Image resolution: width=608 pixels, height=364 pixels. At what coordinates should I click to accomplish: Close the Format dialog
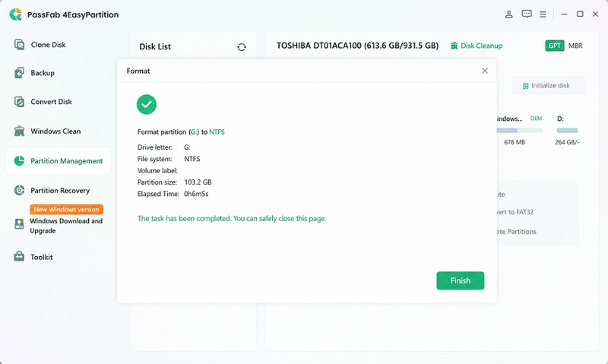click(x=485, y=71)
